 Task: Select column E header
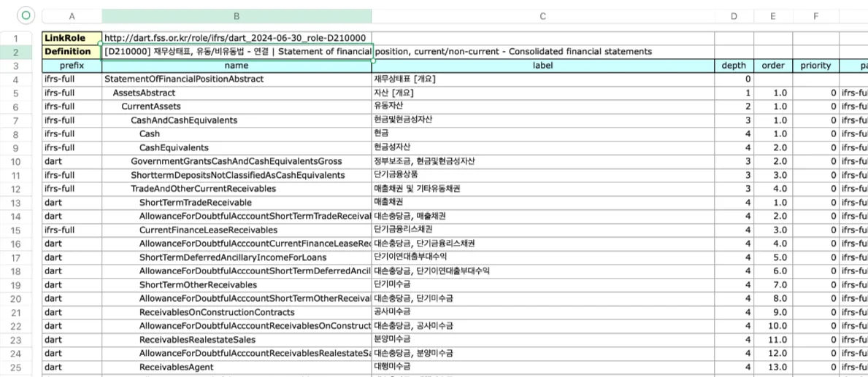(x=773, y=17)
